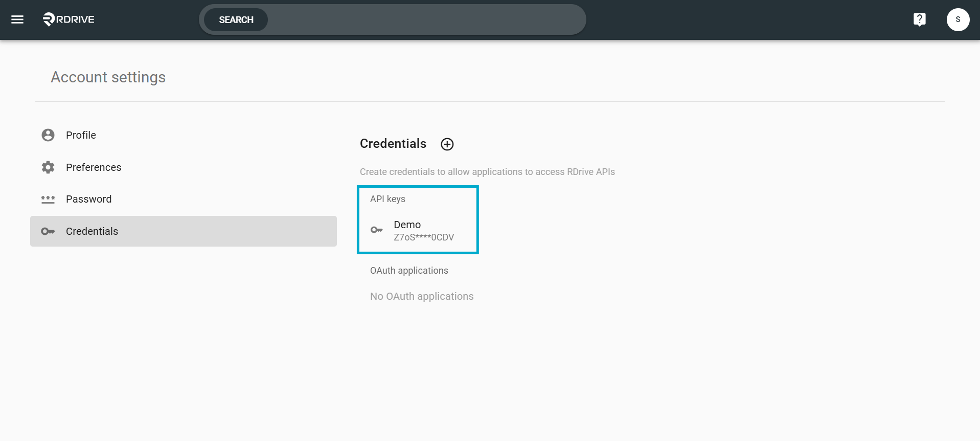
Task: Click the Create credentials description text
Action: tap(487, 172)
